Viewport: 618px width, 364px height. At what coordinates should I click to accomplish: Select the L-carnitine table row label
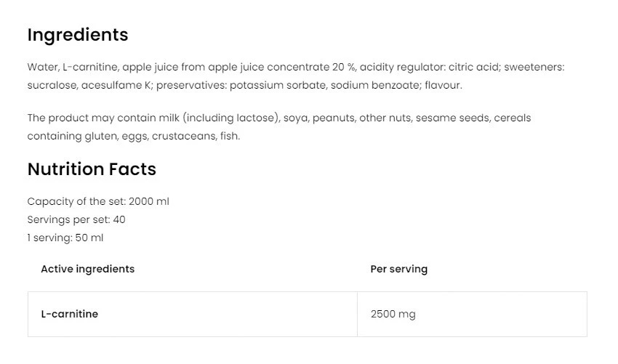tap(69, 315)
